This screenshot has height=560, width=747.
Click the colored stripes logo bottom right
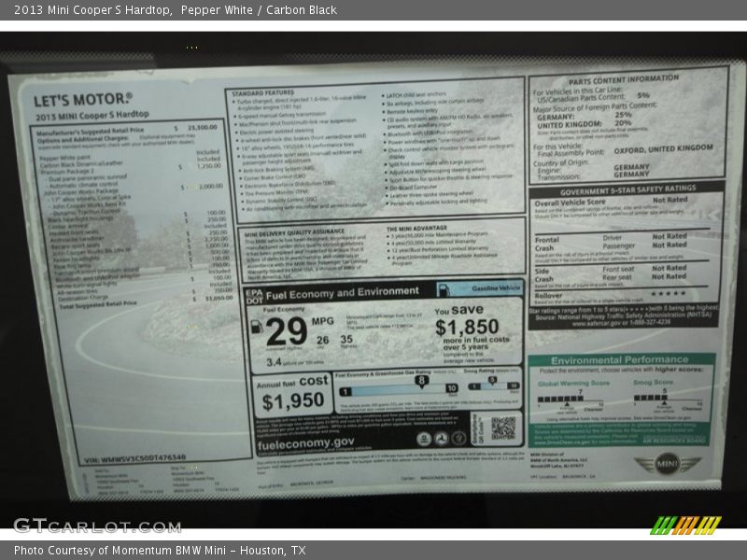click(685, 525)
